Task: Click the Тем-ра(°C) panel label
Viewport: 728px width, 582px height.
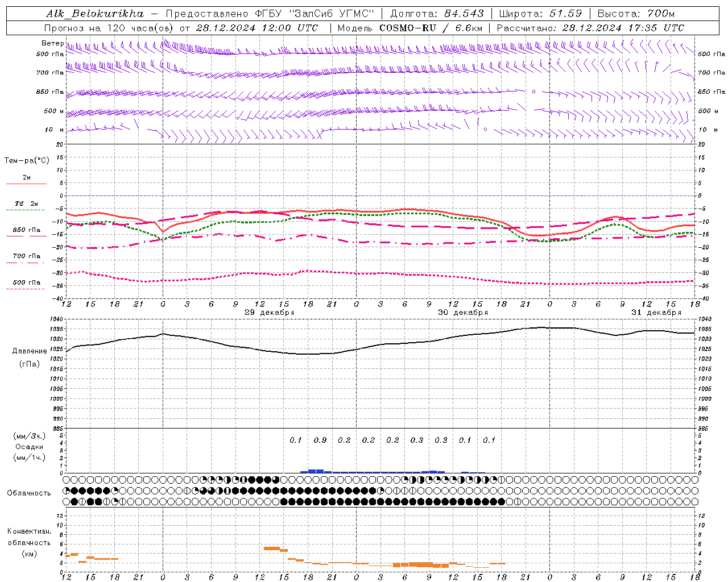Action: click(27, 161)
